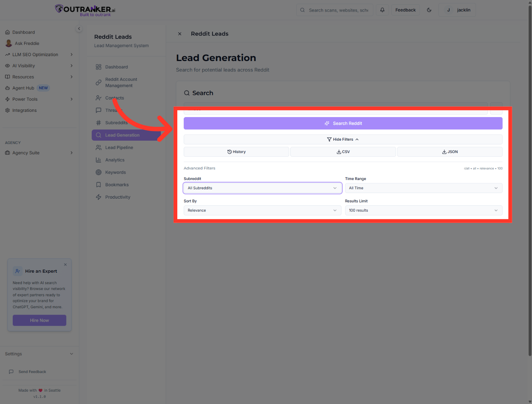Change the Sort By dropdown
The width and height of the screenshot is (532, 404).
point(262,210)
